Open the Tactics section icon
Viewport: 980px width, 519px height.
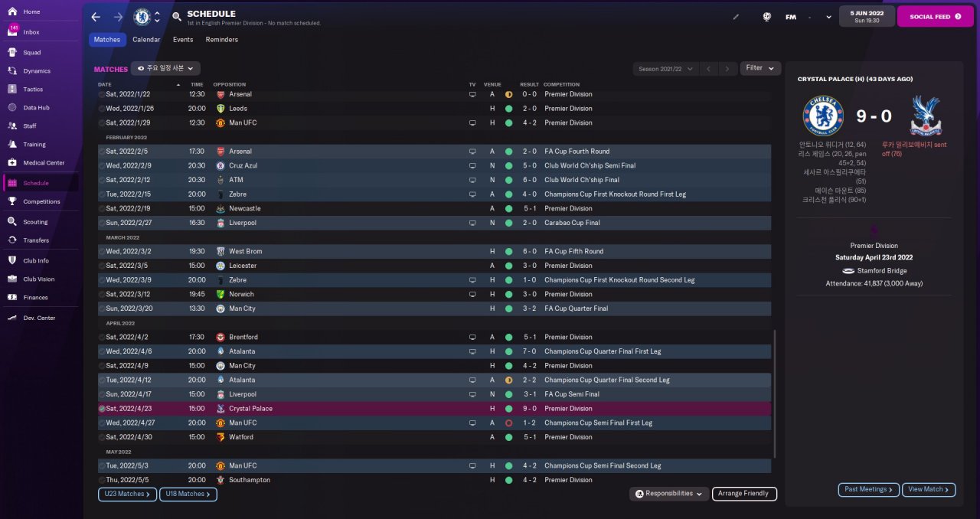[12, 90]
